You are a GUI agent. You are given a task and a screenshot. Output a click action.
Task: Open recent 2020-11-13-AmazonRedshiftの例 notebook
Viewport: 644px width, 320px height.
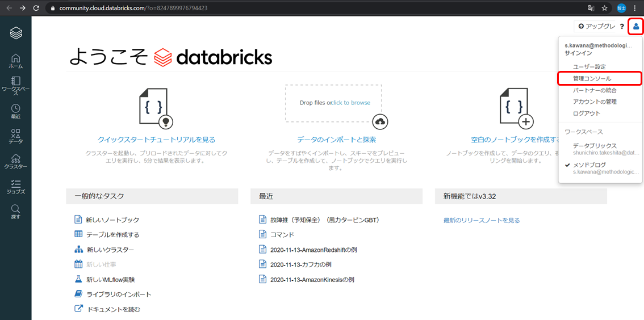tap(313, 250)
